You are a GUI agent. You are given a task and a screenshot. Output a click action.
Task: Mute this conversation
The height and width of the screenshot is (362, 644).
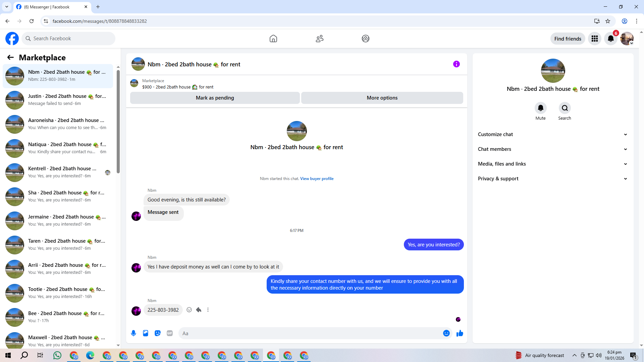[x=540, y=108]
